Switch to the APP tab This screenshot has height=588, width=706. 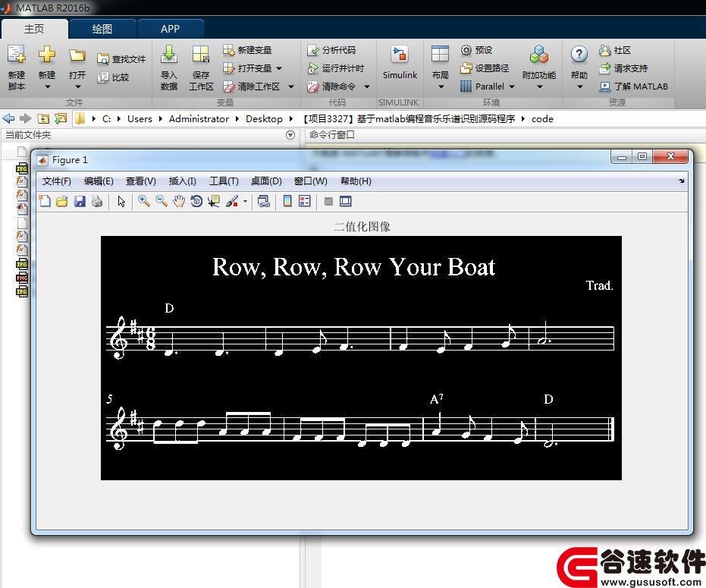170,29
